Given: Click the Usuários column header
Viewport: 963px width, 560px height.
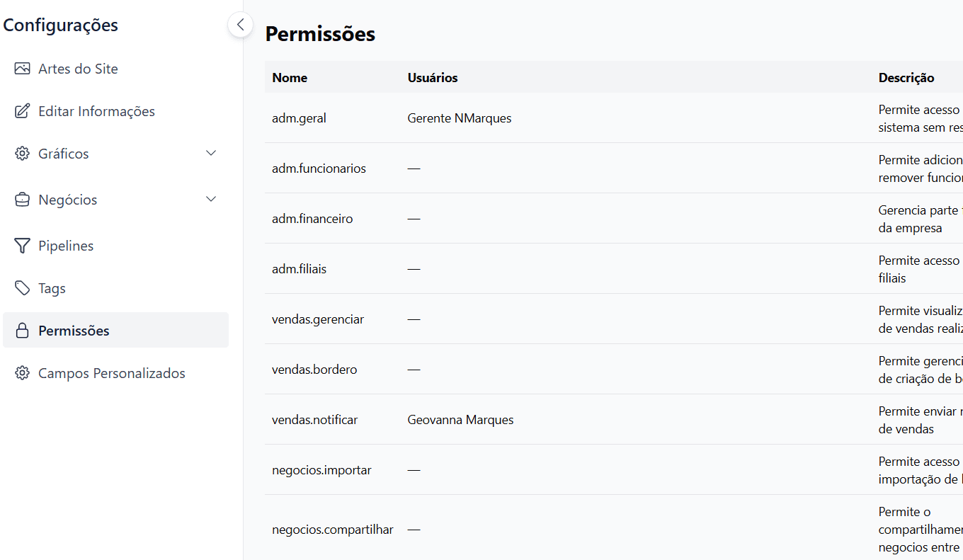Looking at the screenshot, I should click(x=433, y=77).
